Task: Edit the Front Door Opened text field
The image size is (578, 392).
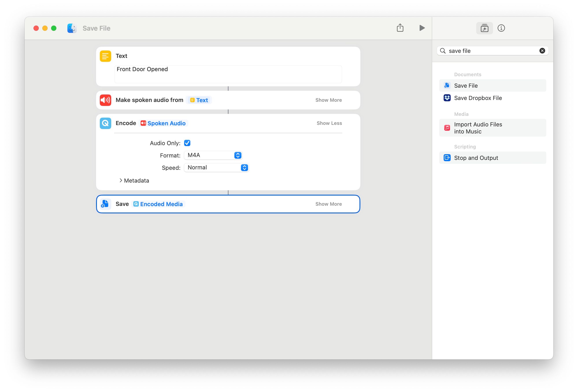Action: click(x=228, y=74)
